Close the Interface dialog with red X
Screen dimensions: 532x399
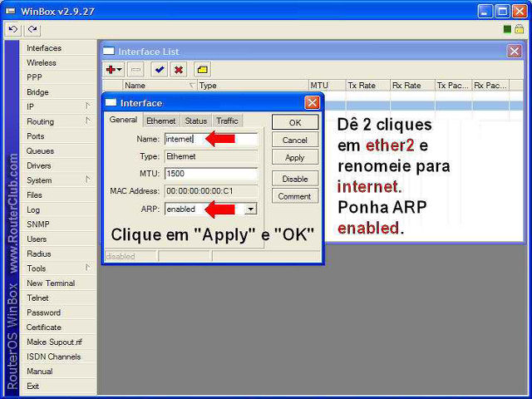coord(312,102)
